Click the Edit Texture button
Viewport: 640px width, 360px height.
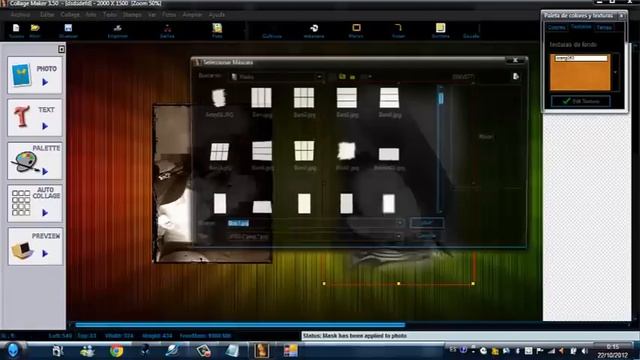581,101
